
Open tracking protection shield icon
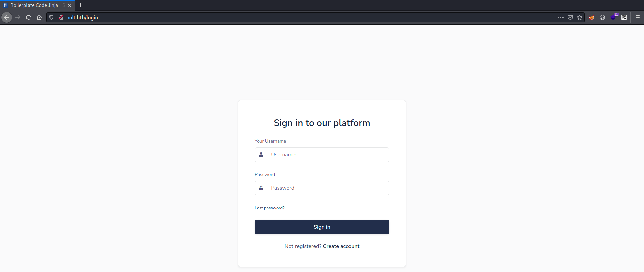pyautogui.click(x=51, y=17)
